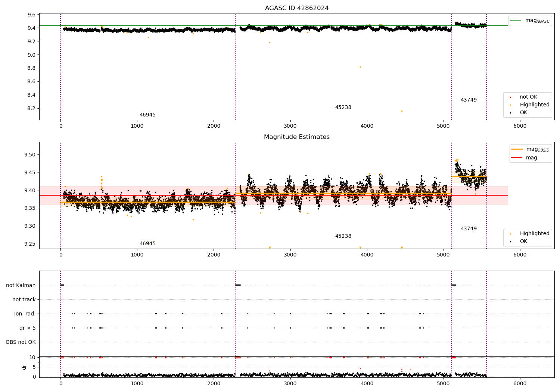
Task: Click y-axis tick 9.25 in middle plot
Action: tap(30, 244)
